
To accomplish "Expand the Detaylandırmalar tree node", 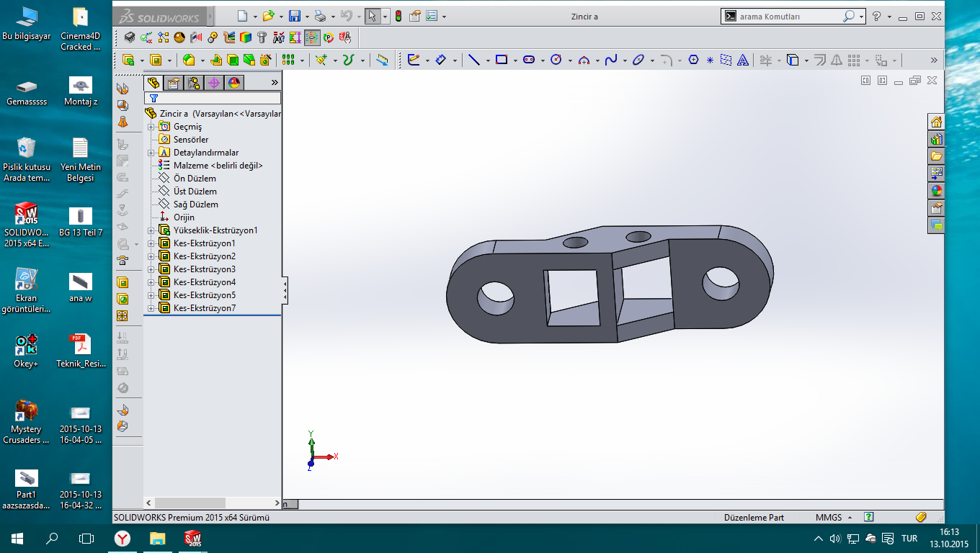I will (x=151, y=153).
